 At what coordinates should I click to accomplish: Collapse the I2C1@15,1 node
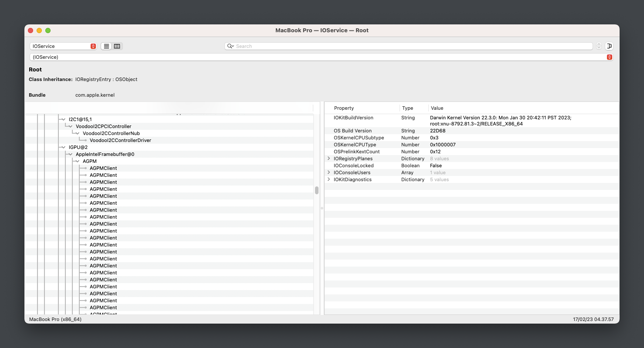(64, 119)
